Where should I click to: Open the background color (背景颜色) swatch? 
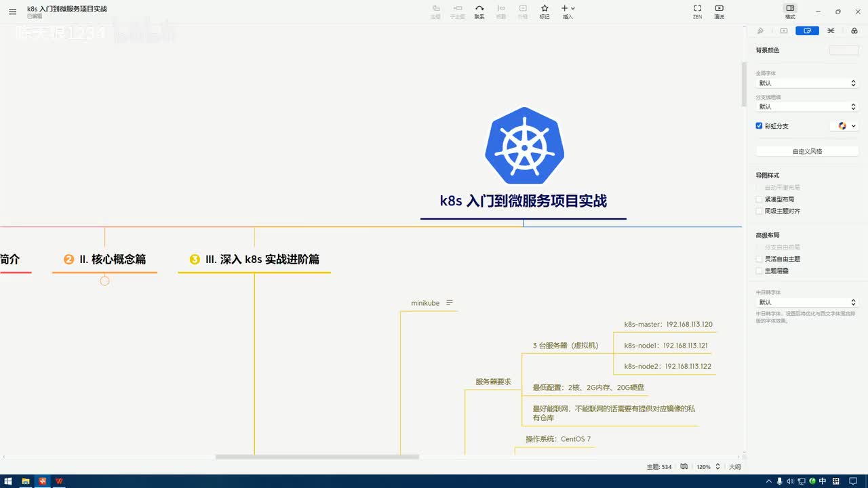click(844, 50)
